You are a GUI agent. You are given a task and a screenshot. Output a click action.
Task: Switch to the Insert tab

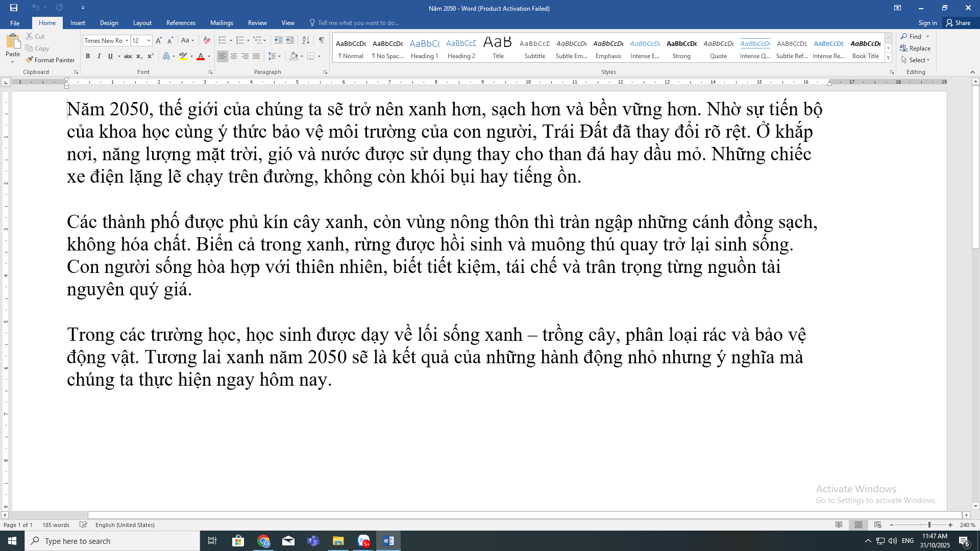(x=78, y=23)
